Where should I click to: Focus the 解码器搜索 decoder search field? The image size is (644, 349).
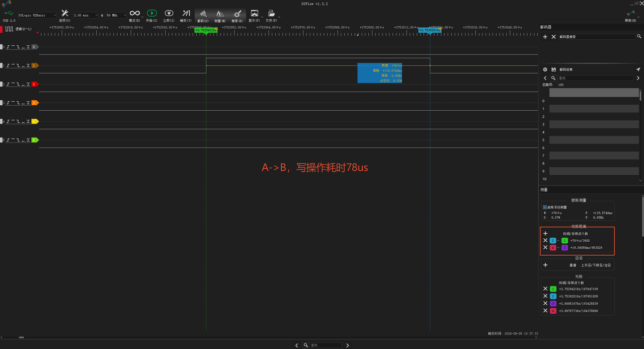pyautogui.click(x=597, y=37)
